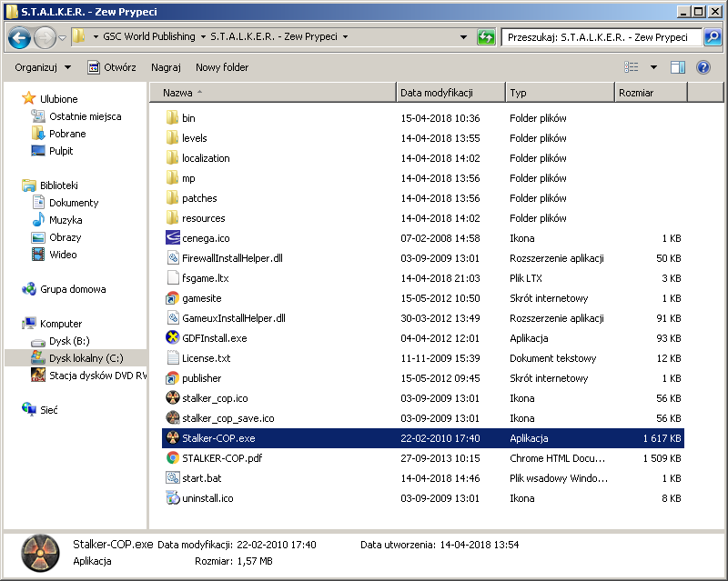Select GDFInstall.exe file icon
This screenshot has height=581, width=728.
(173, 337)
